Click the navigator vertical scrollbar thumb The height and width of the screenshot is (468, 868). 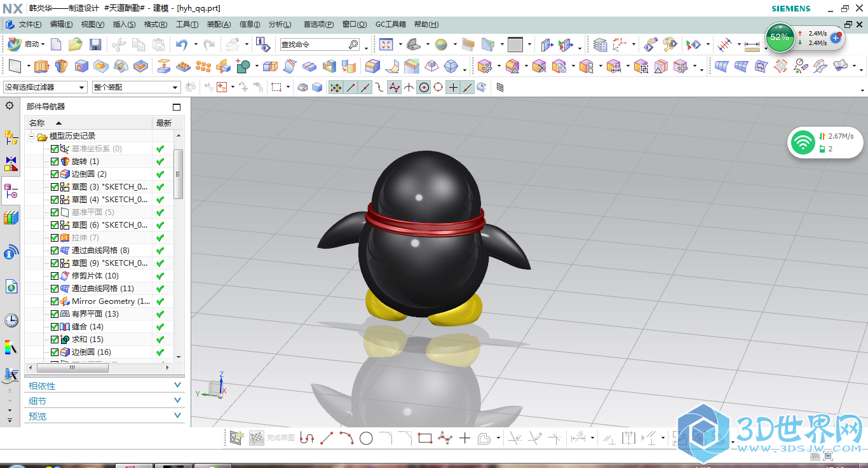[x=179, y=174]
